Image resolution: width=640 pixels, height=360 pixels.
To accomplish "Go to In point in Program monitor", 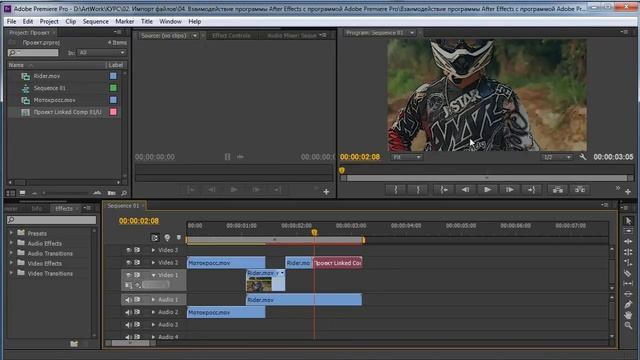I will [444, 189].
